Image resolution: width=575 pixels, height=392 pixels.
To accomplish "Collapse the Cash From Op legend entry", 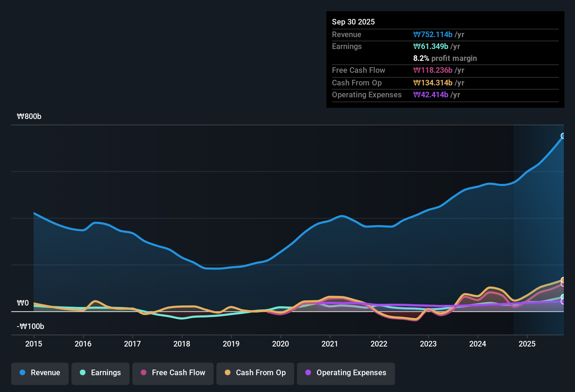I will (255, 373).
